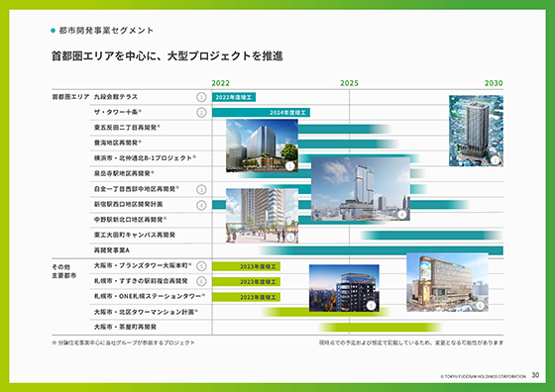This screenshot has height=392, width=555.
Task: Click circled number 2 beside ザ・タワー十条 label
Action: pos(201,113)
